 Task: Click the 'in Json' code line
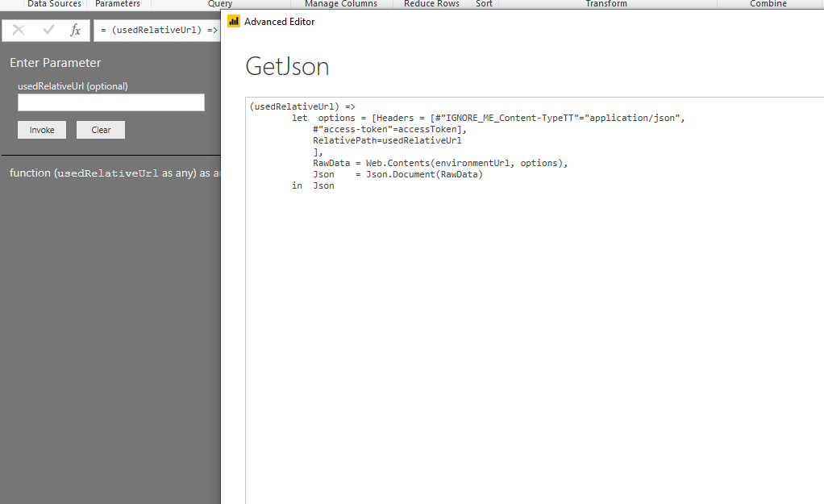tap(313, 185)
